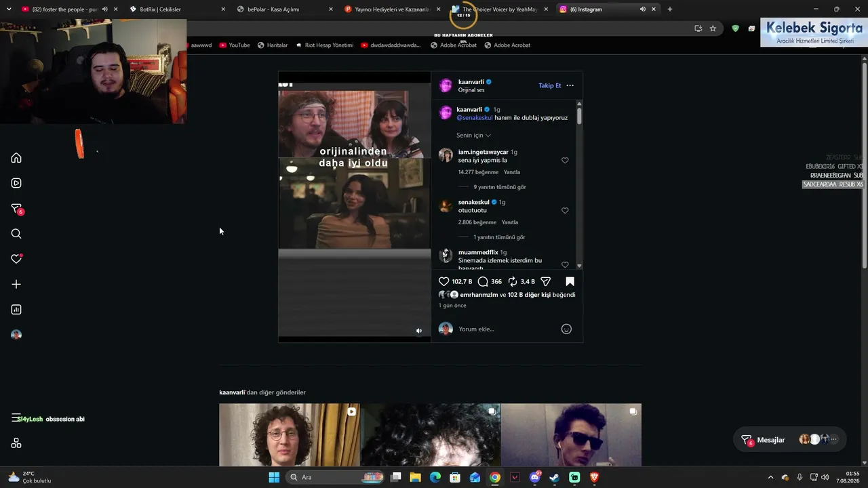Screen dimensions: 868x488
Task: Create a new post with plus icon
Action: tap(16, 285)
